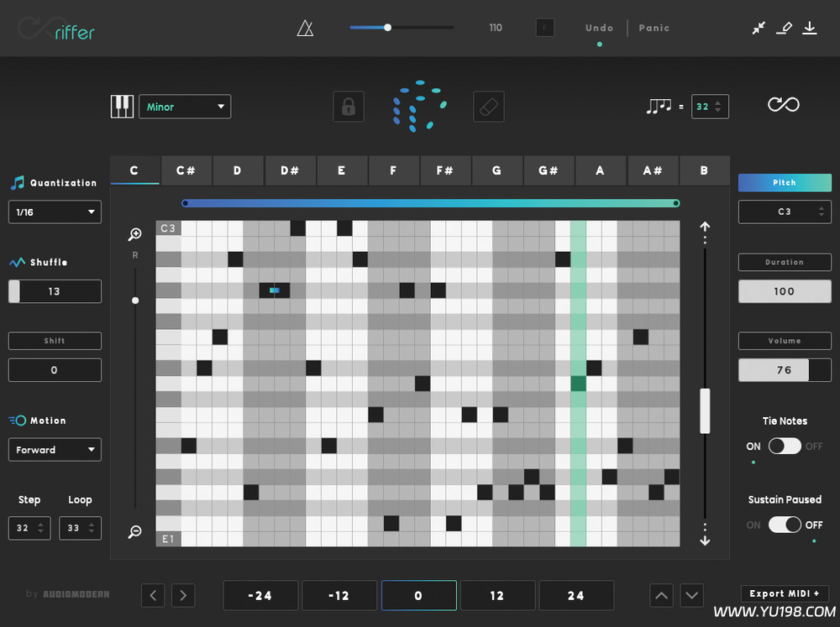Click the collapse arrows icon near top right
The image size is (840, 627).
[x=759, y=28]
